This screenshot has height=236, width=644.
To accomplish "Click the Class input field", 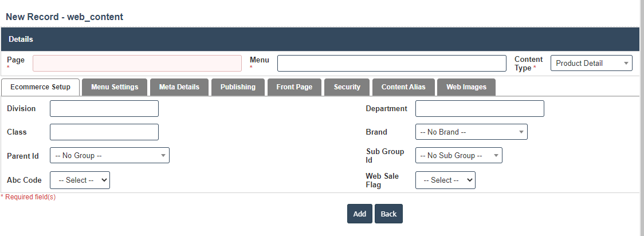I will 104,132.
